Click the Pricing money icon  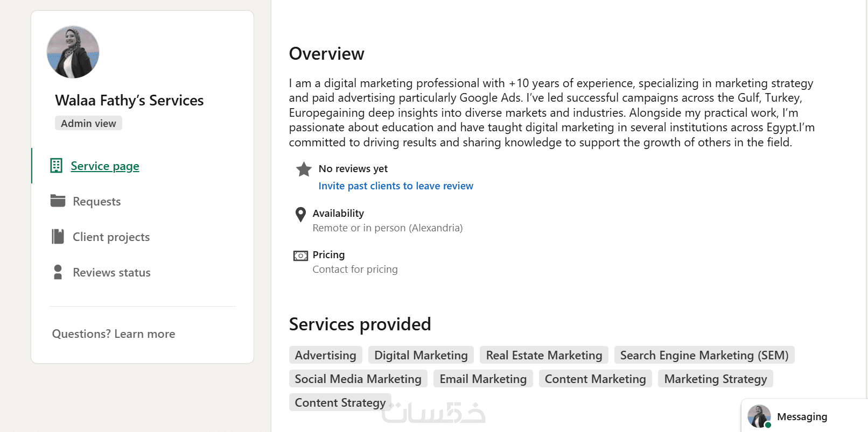[x=300, y=256]
